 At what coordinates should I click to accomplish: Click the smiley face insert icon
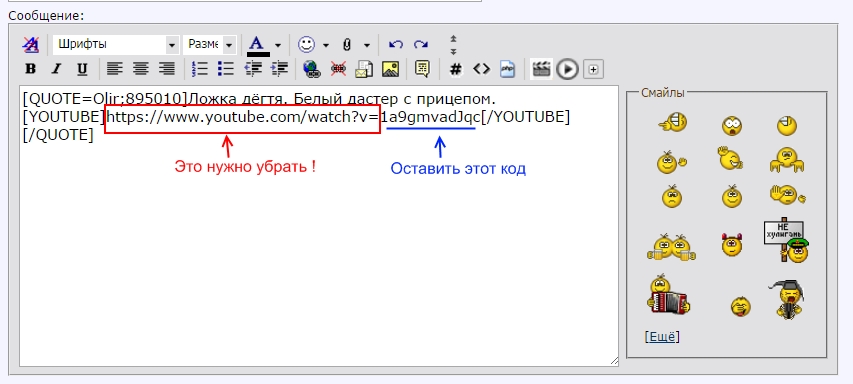(306, 45)
